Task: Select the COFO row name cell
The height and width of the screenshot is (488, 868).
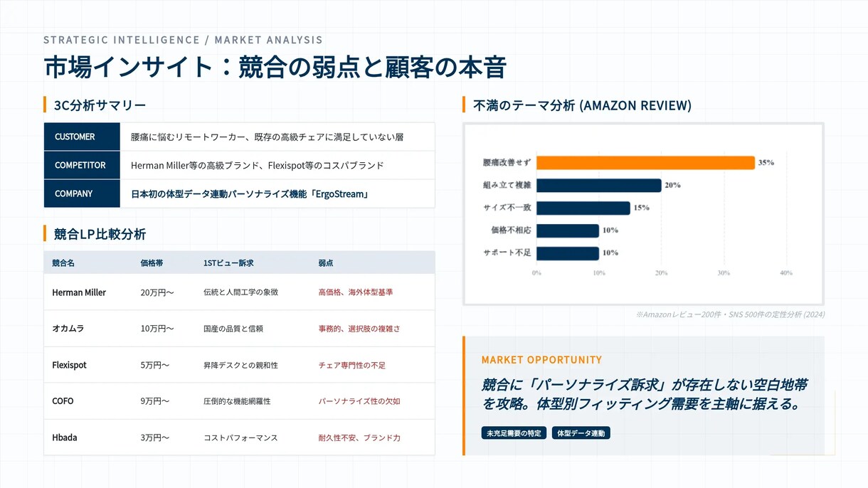Action: [63, 401]
